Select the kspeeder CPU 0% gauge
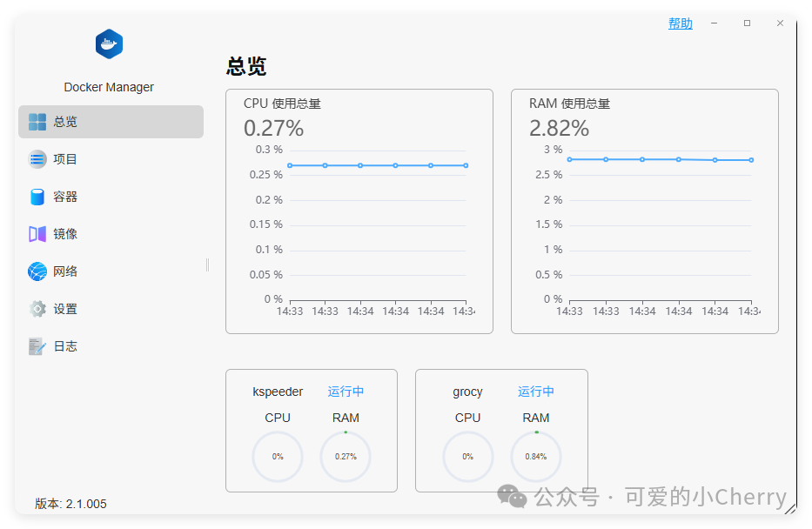 coord(278,457)
